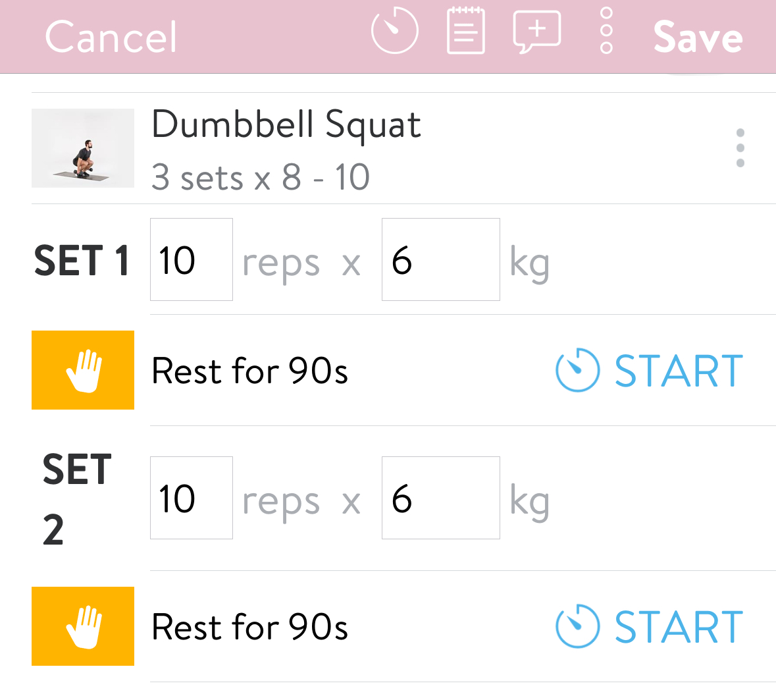776x700 pixels.
Task: Start rest timer after Set 1
Action: [678, 371]
